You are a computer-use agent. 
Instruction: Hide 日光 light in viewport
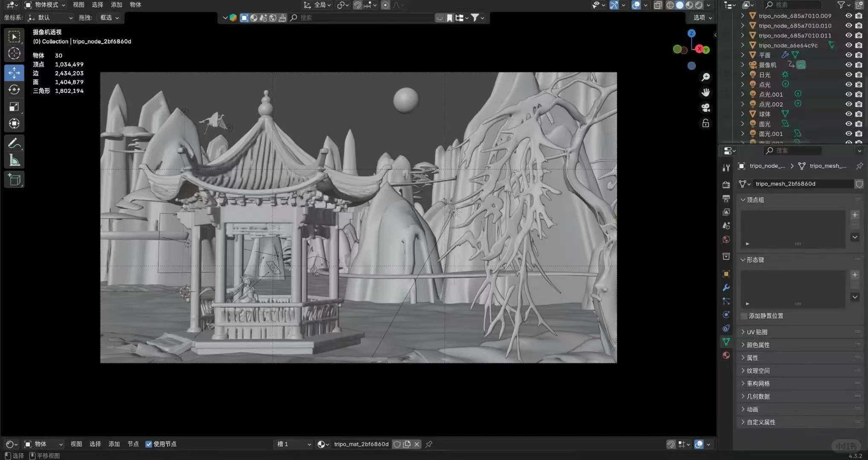point(848,75)
